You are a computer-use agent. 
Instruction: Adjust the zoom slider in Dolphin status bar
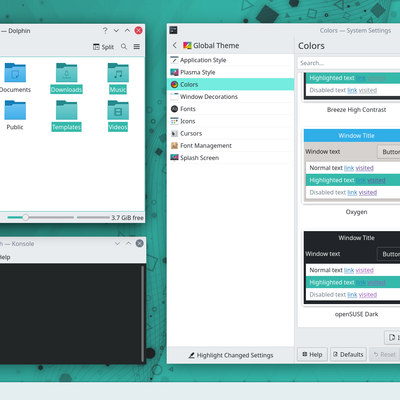pos(40,217)
